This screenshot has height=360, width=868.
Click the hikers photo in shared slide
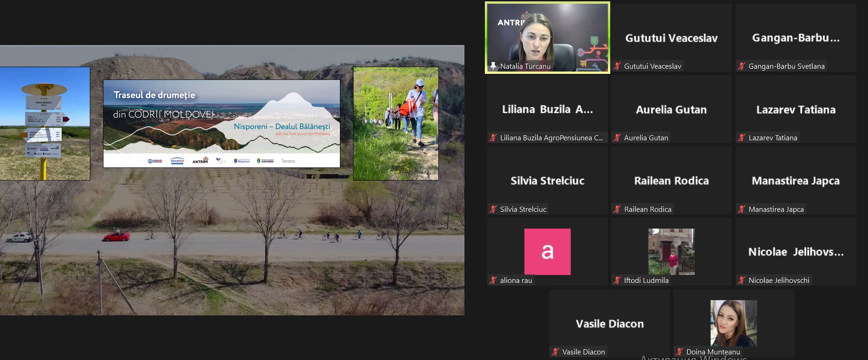tap(396, 124)
